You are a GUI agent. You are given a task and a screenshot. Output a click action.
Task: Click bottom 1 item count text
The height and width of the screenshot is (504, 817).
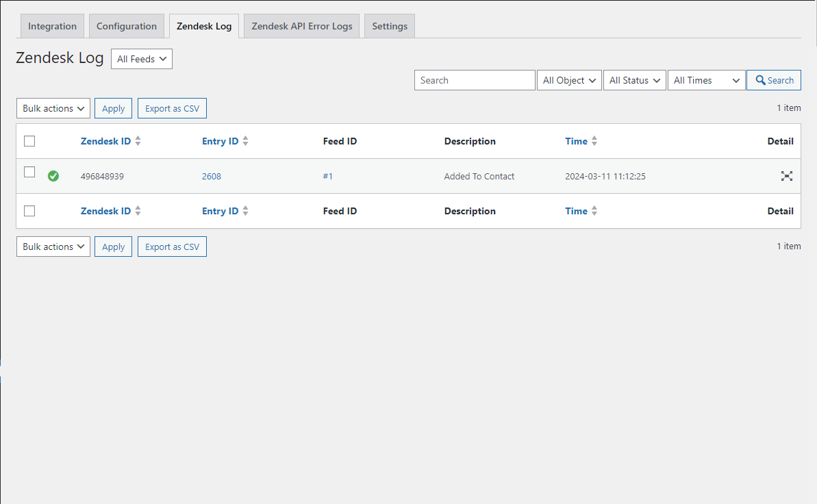(789, 246)
